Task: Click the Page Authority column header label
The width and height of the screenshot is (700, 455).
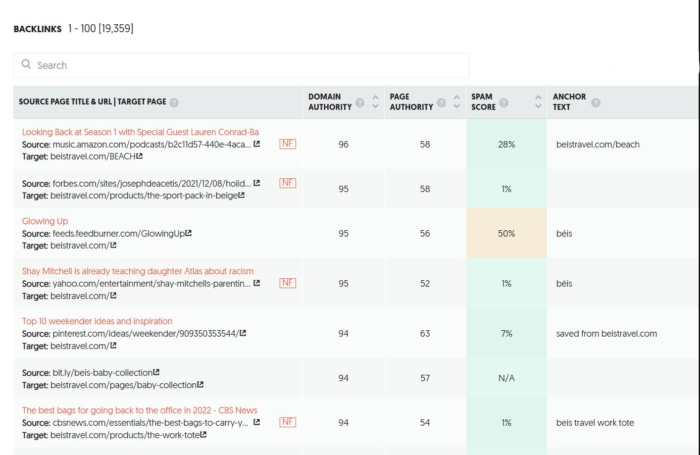Action: click(411, 102)
